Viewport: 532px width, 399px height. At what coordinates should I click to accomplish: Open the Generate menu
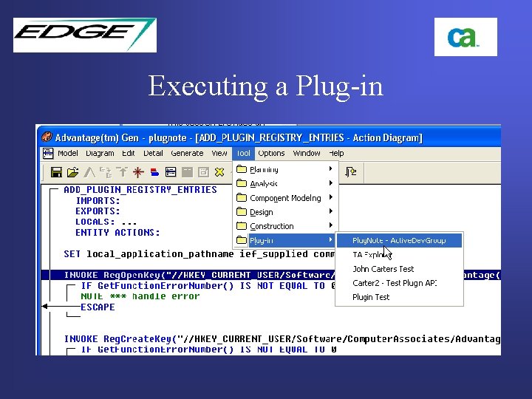click(x=187, y=154)
